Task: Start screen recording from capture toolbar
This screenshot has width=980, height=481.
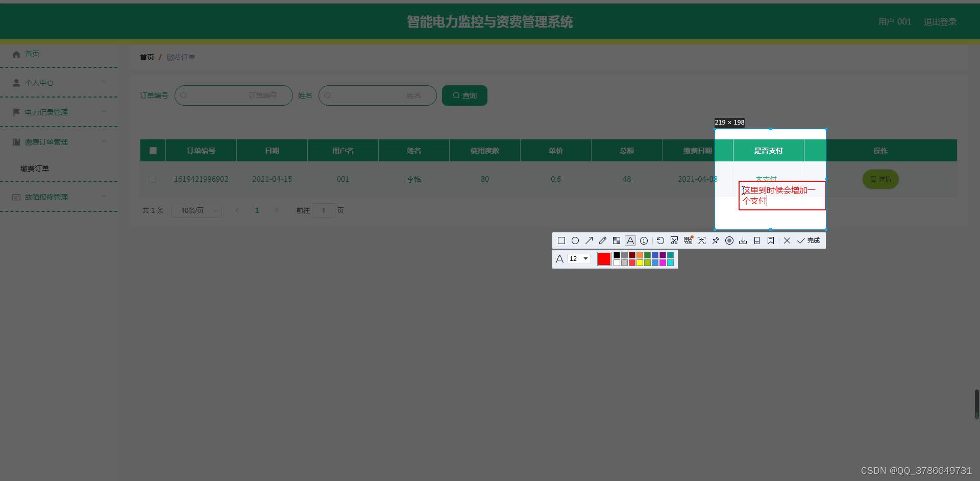Action: tap(729, 240)
